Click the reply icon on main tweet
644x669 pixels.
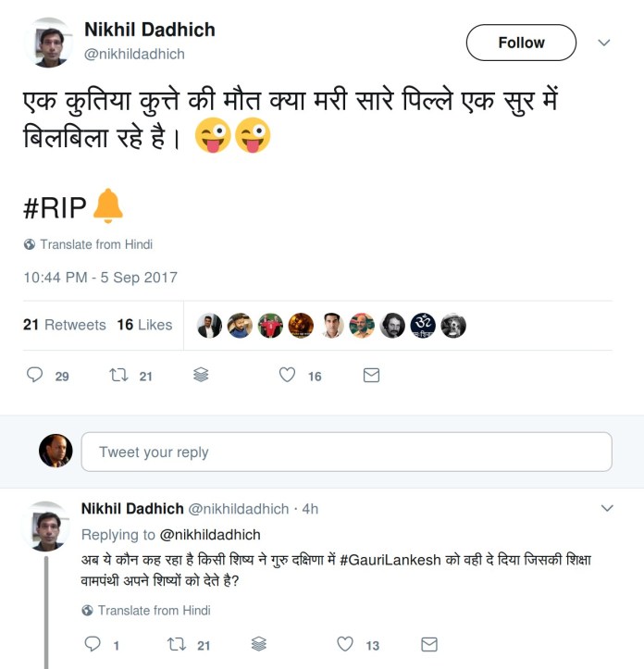click(34, 375)
